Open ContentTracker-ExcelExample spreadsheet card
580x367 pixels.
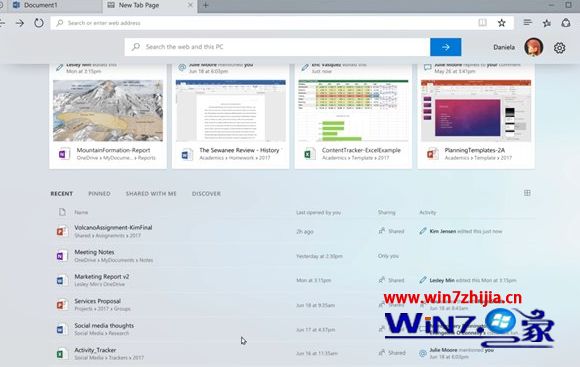353,116
